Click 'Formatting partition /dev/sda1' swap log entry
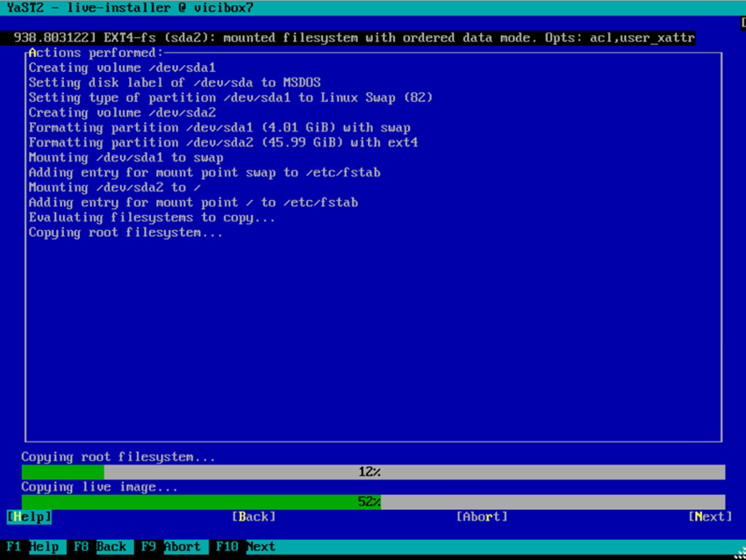The image size is (746, 560). pyautogui.click(x=219, y=127)
